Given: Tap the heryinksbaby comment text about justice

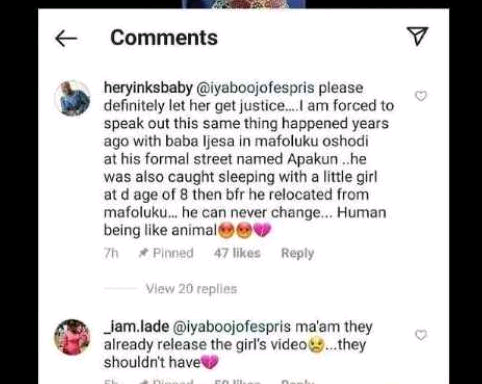Looking at the screenshot, I should pyautogui.click(x=249, y=159).
